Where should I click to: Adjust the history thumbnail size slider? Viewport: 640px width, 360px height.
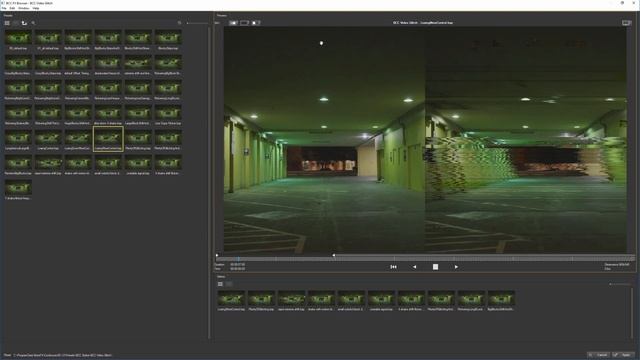(620, 284)
